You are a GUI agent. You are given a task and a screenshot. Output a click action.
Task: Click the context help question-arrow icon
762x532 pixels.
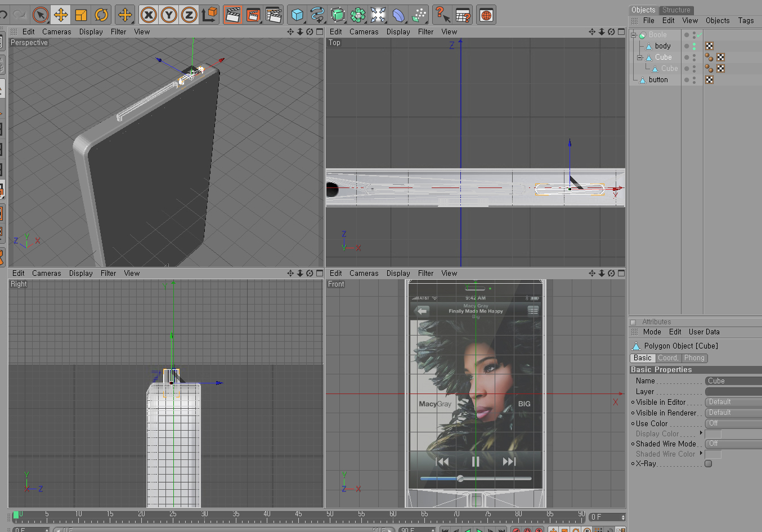click(442, 15)
